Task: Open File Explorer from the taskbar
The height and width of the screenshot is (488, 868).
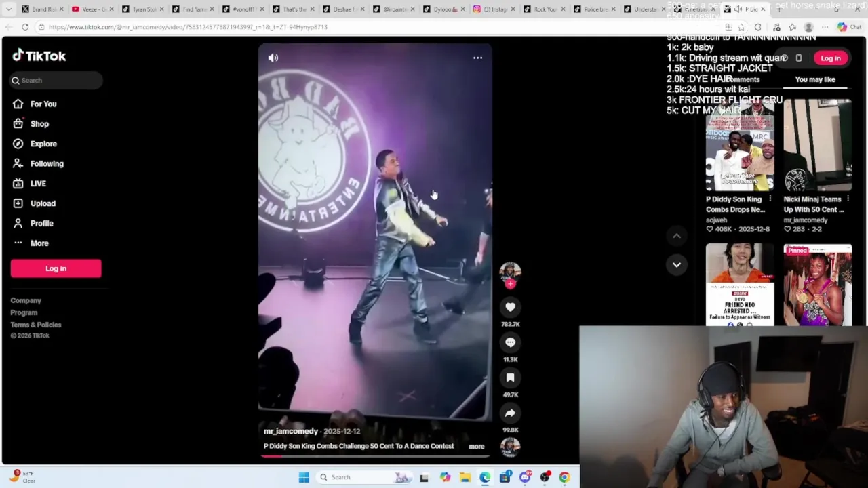Action: (x=465, y=477)
